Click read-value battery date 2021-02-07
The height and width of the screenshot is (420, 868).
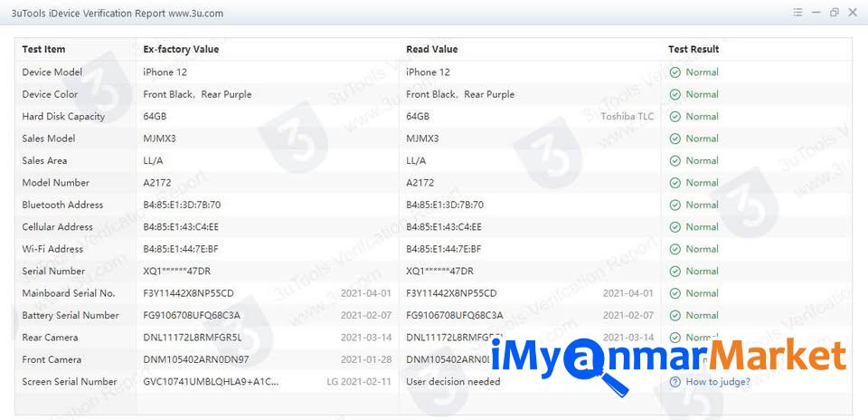pyautogui.click(x=628, y=316)
